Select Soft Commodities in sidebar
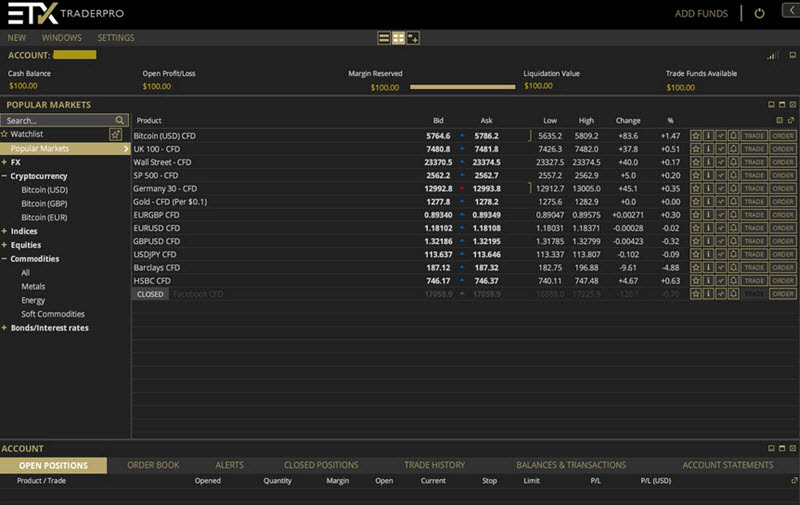Viewport: 800px width, 505px height. (53, 314)
